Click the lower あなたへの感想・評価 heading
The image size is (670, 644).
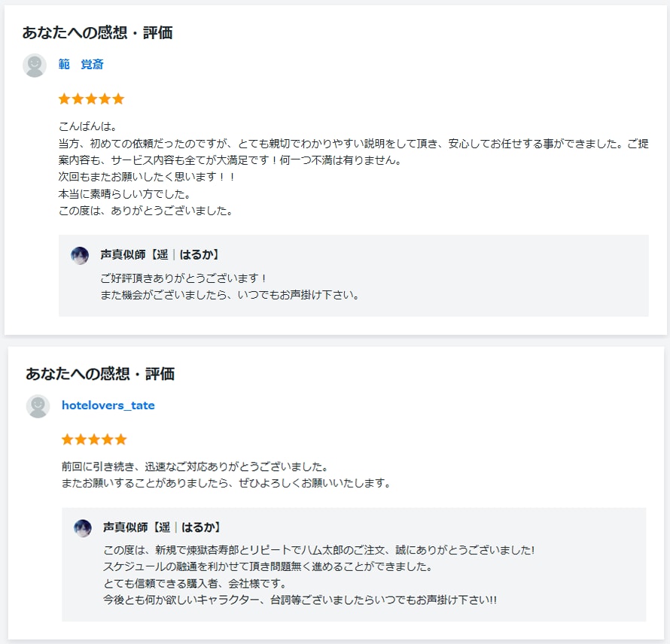tap(100, 374)
